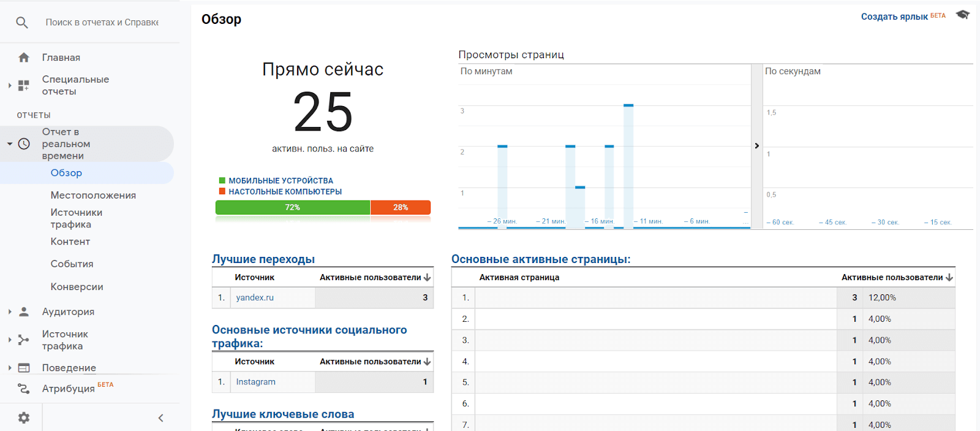Click the Специальные отчеты dashboard icon
Screen dimensions: 980x431
24,85
